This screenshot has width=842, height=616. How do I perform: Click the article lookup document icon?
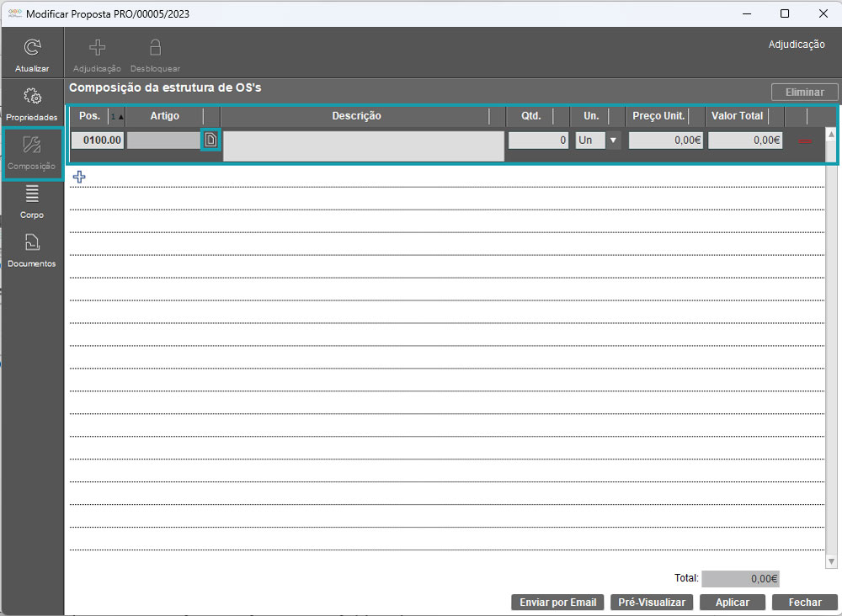coord(210,140)
